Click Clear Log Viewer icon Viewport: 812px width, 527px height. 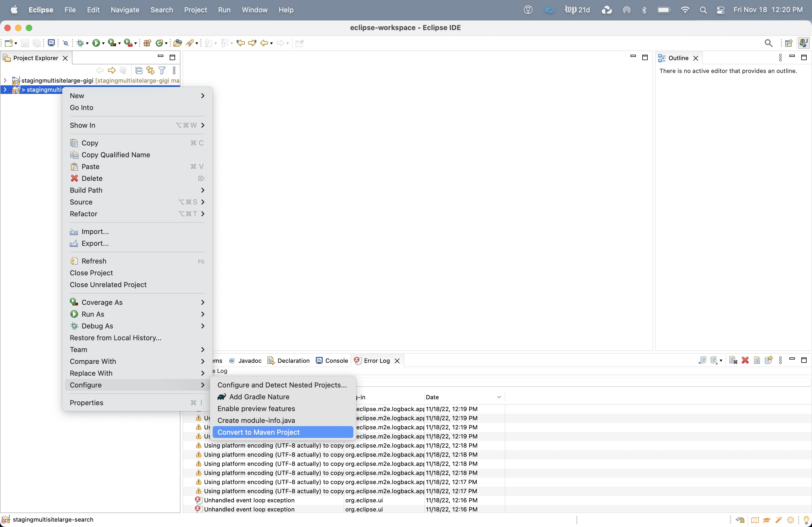[x=733, y=360]
